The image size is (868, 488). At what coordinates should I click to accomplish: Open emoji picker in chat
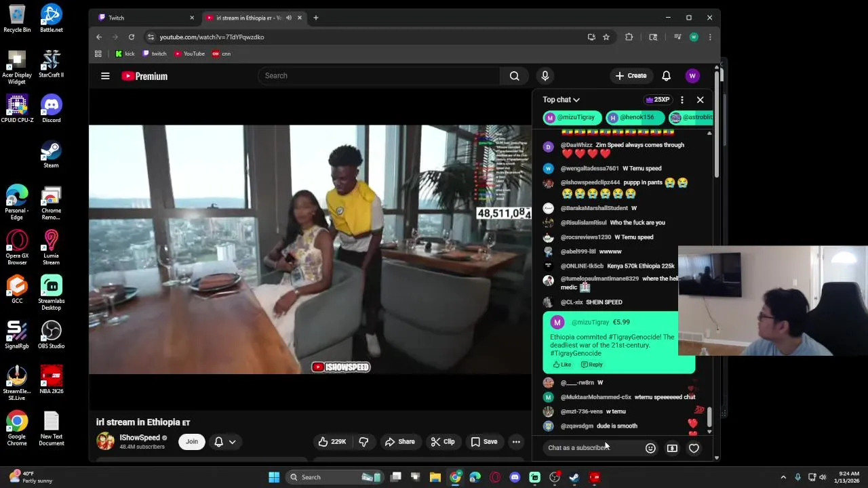tap(650, 448)
